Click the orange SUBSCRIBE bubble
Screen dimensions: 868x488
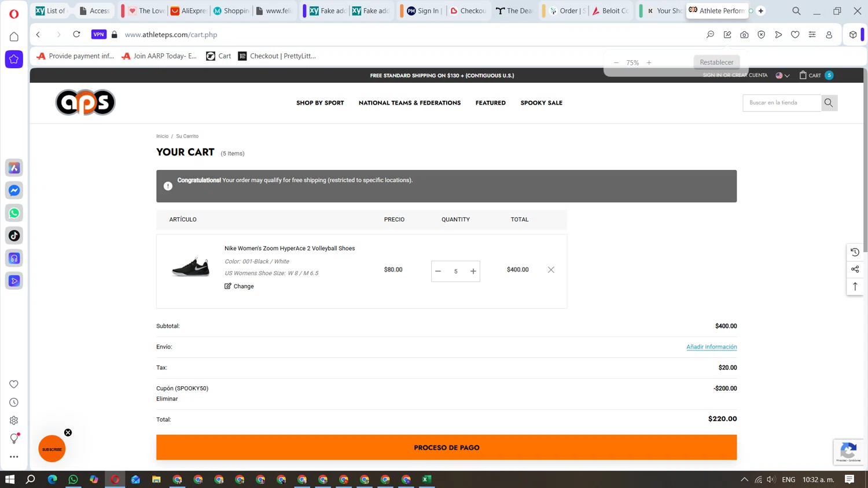[52, 449]
